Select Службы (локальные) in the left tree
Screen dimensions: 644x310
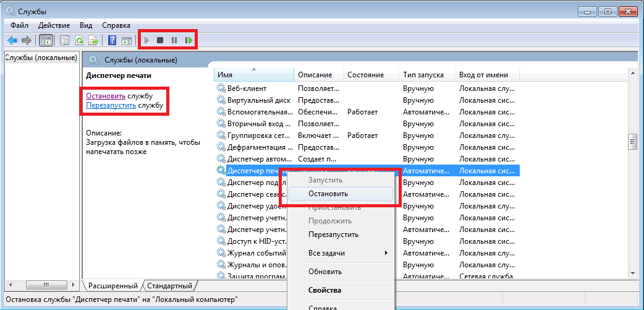tap(41, 58)
